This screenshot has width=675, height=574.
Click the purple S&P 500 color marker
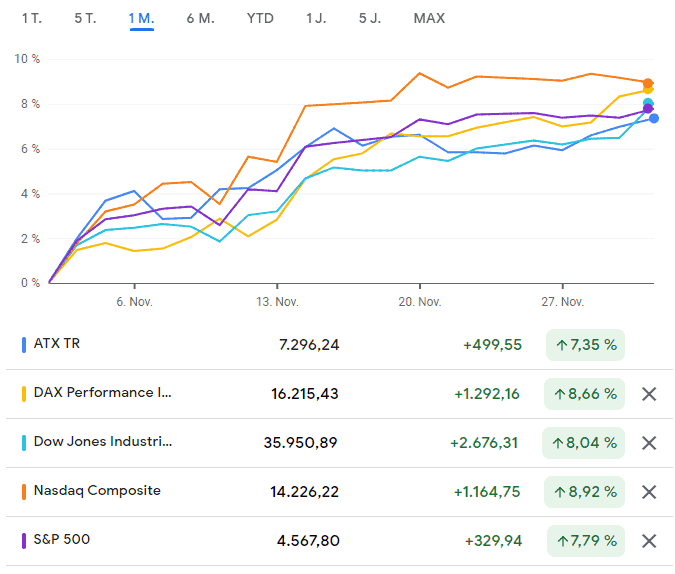[x=24, y=541]
